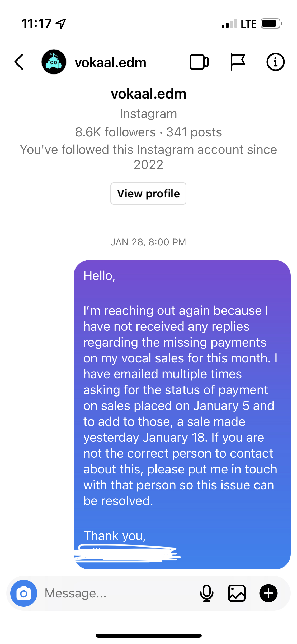
Task: Tap the JAN 28, 8:00 PM timestamp
Action: 148,242
